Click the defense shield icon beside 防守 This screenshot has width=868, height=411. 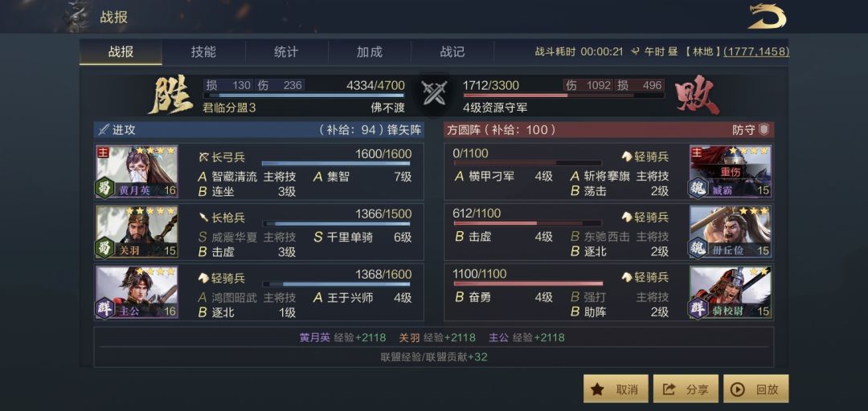[x=764, y=129]
